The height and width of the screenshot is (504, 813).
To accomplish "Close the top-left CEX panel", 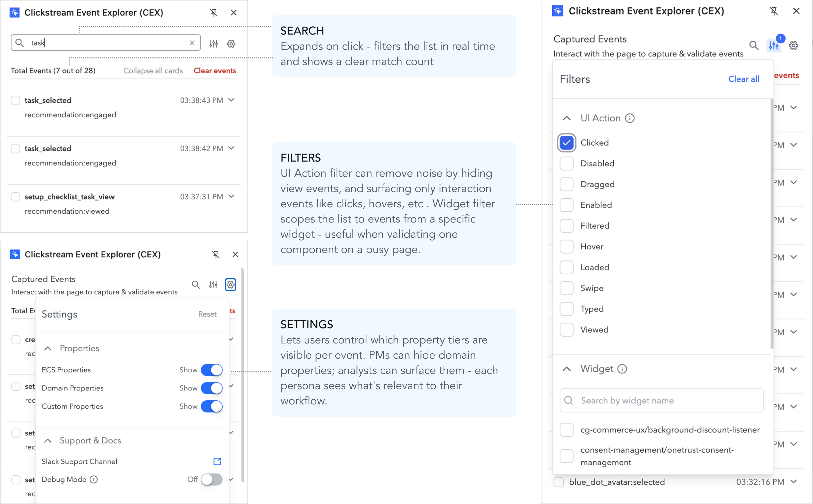I will pyautogui.click(x=234, y=13).
